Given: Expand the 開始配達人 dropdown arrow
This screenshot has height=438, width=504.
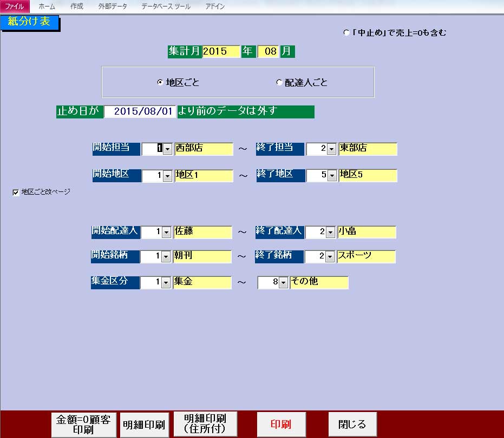Looking at the screenshot, I should [x=166, y=232].
